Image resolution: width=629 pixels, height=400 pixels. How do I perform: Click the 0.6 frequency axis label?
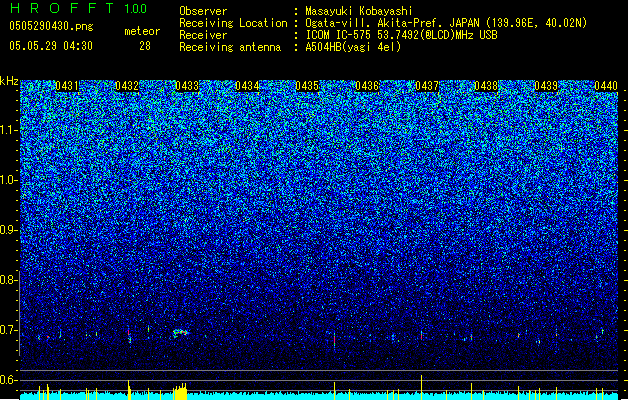coord(8,380)
